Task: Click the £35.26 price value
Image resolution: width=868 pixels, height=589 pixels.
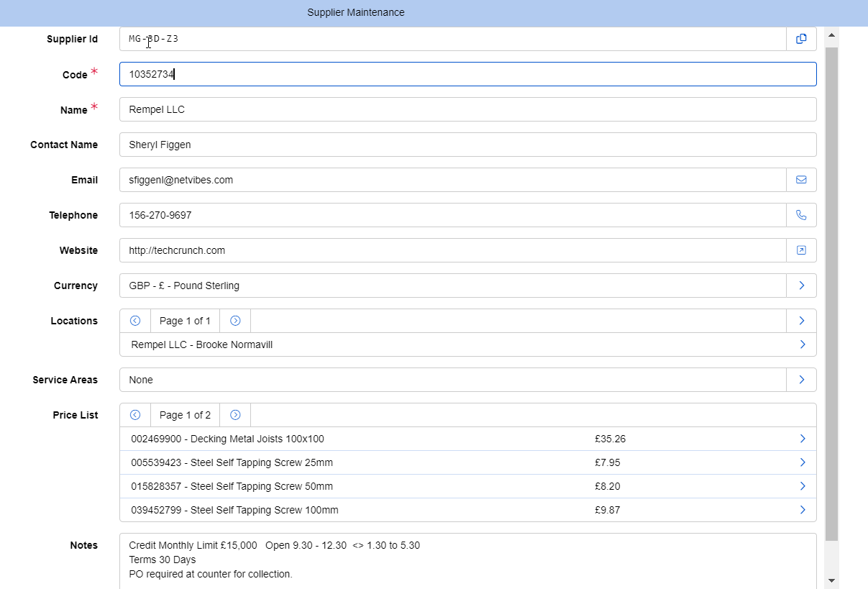Action: 610,439
